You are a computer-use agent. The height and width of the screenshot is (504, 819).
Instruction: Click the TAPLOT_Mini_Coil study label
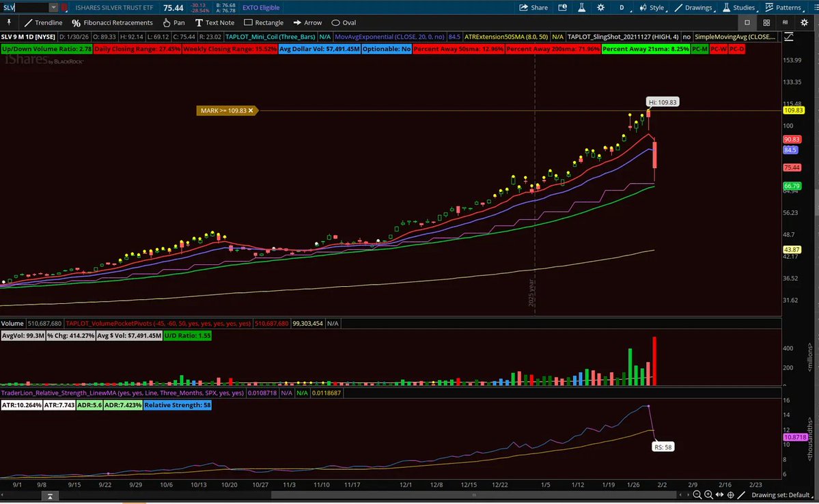click(270, 37)
